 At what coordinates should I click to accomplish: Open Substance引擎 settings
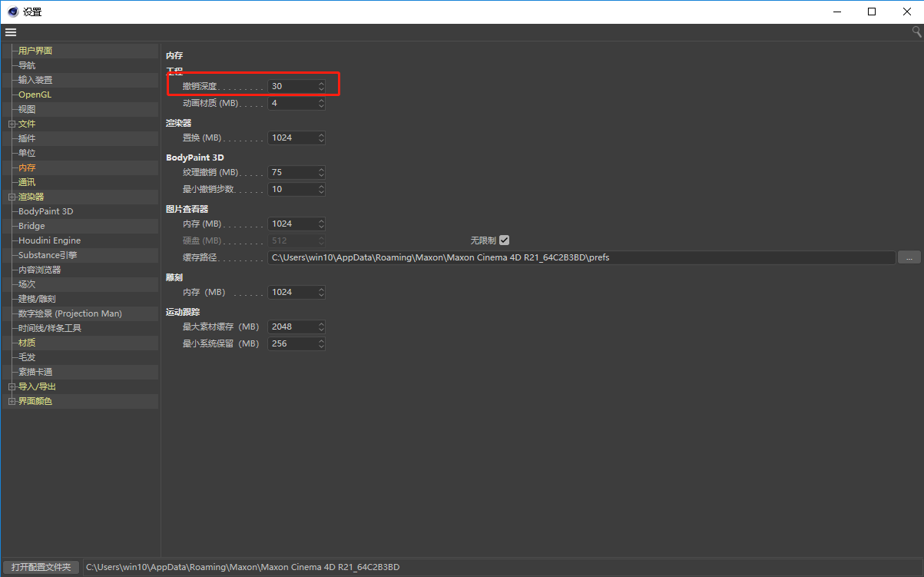click(48, 255)
